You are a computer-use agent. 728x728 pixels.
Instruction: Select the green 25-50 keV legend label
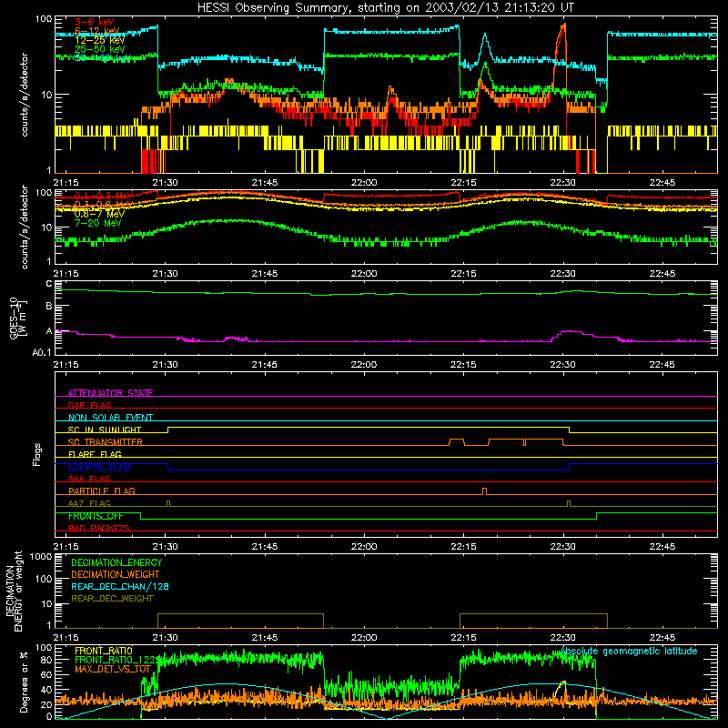pyautogui.click(x=99, y=49)
